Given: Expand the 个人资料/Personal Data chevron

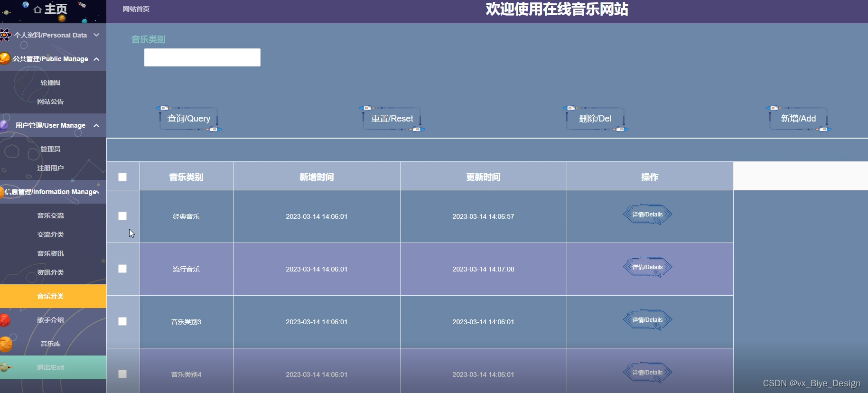Looking at the screenshot, I should click(96, 35).
